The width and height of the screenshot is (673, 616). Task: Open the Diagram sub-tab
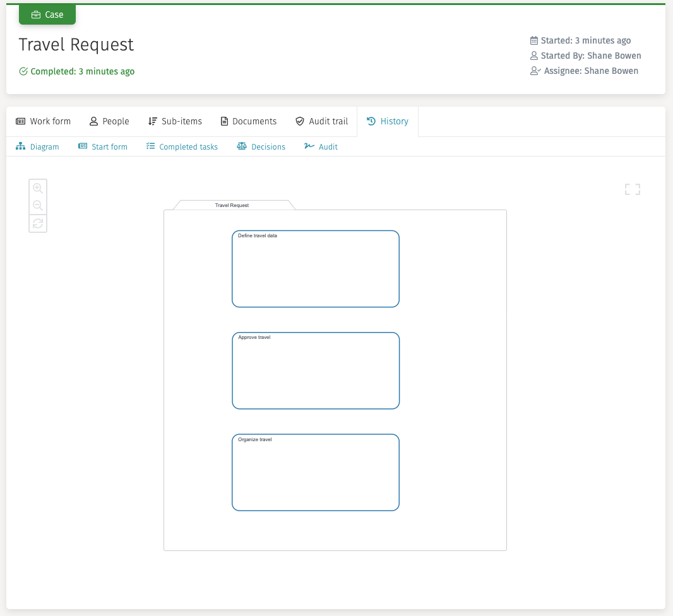pos(38,146)
